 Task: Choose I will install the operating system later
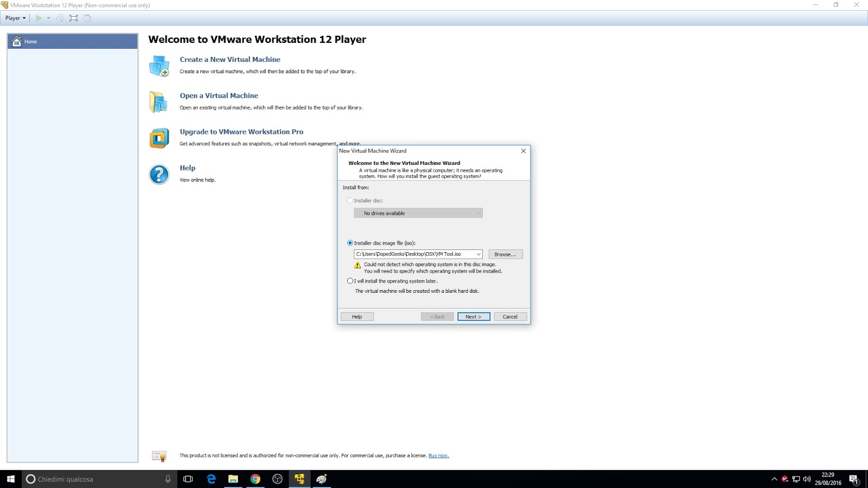[350, 281]
